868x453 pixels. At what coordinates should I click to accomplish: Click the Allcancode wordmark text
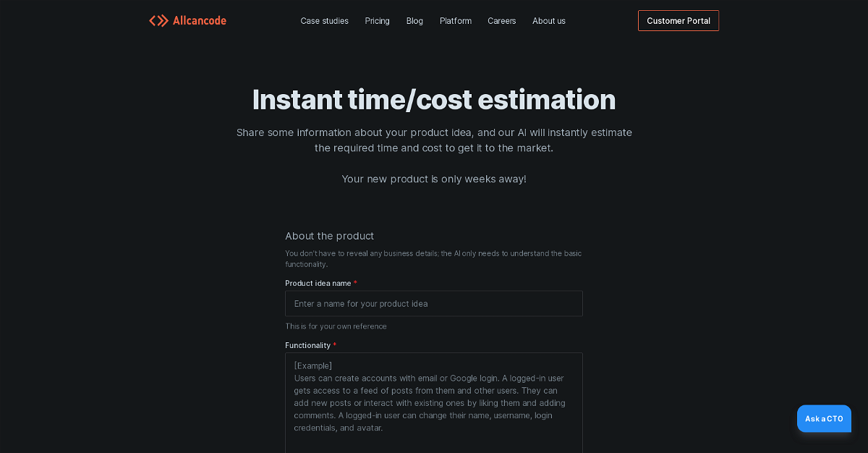pyautogui.click(x=200, y=21)
